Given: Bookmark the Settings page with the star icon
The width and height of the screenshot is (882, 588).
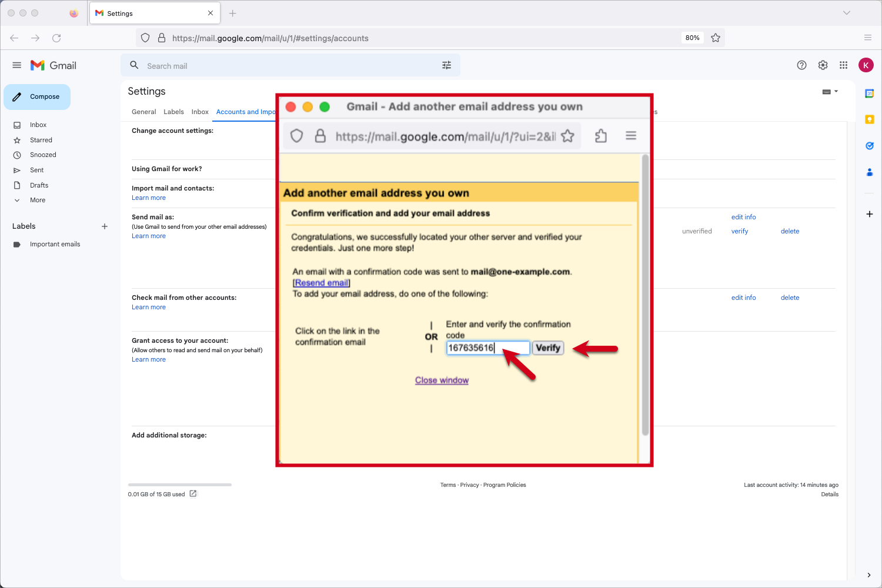Looking at the screenshot, I should [716, 38].
